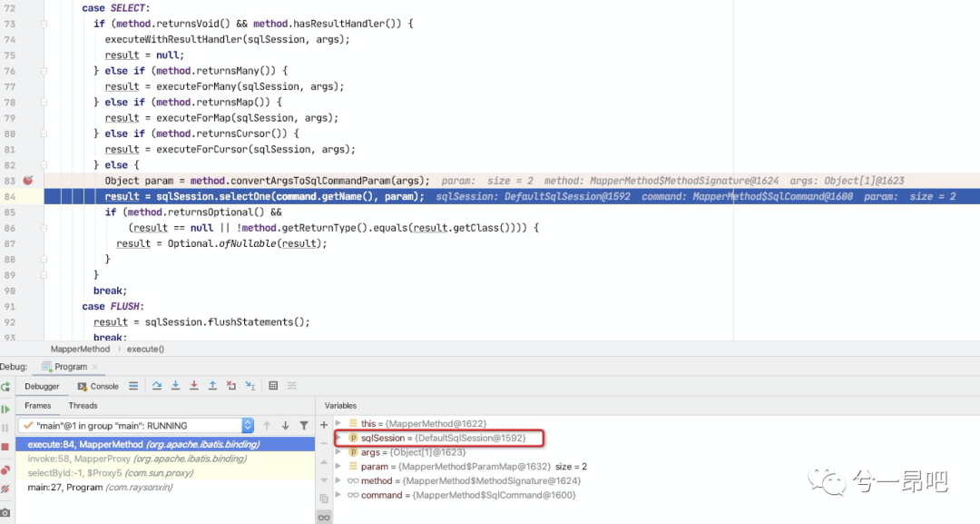Image resolution: width=980 pixels, height=524 pixels.
Task: Open the Threads tab
Action: pos(83,406)
